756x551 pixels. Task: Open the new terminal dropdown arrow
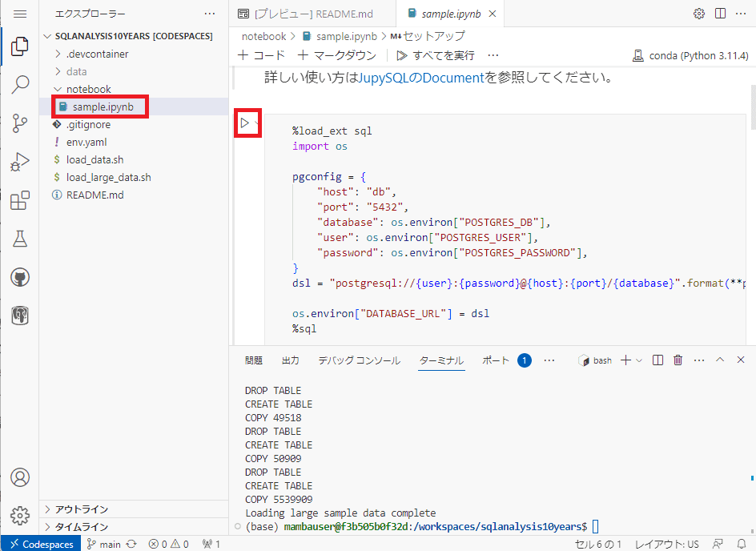(639, 360)
